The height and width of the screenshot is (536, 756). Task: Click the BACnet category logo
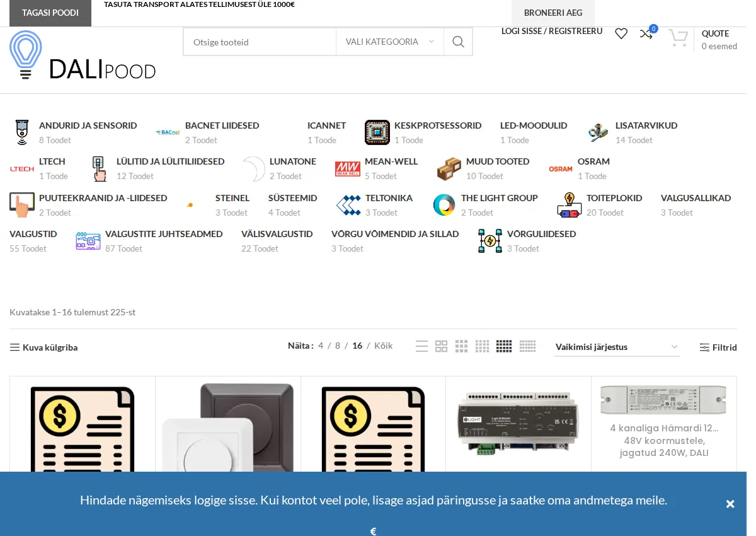tap(168, 132)
